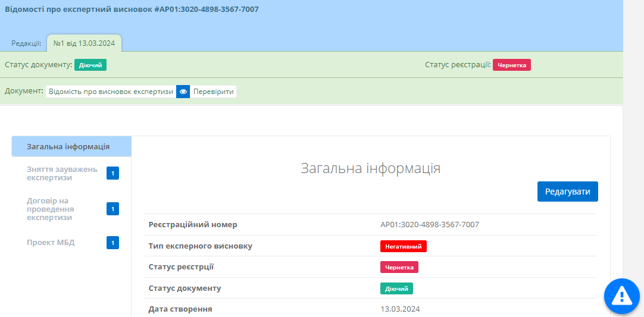
Task: Click the Дата створення value 13.03.2024
Action: pyautogui.click(x=400, y=309)
